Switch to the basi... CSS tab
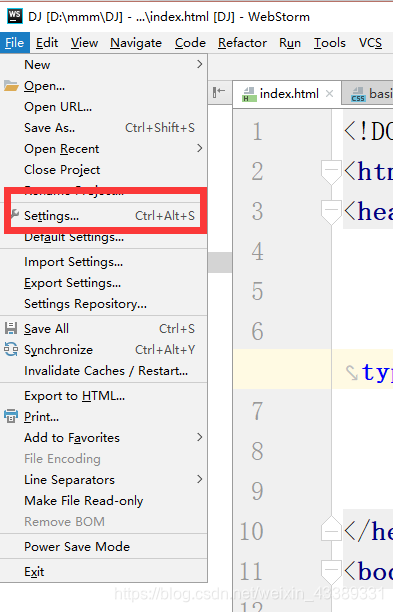Viewport: 393px width, 612px height. 367,94
